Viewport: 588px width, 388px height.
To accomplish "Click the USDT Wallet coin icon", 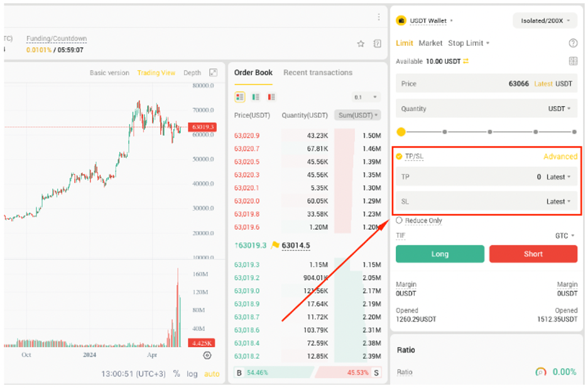I will click(x=403, y=20).
